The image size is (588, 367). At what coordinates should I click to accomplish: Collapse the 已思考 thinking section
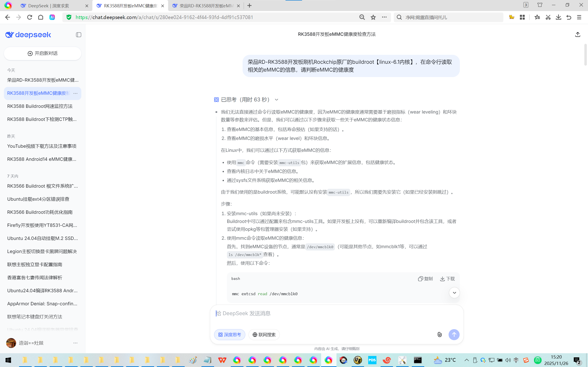(277, 100)
